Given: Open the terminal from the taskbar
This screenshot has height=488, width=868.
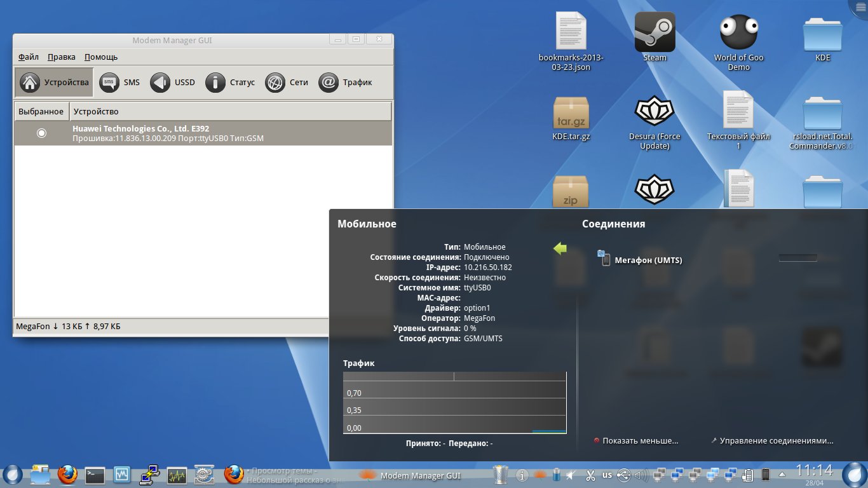Looking at the screenshot, I should [95, 475].
